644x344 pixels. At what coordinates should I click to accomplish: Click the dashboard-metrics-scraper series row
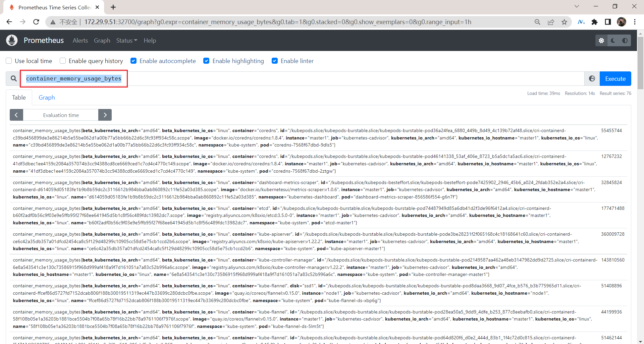(x=319, y=189)
